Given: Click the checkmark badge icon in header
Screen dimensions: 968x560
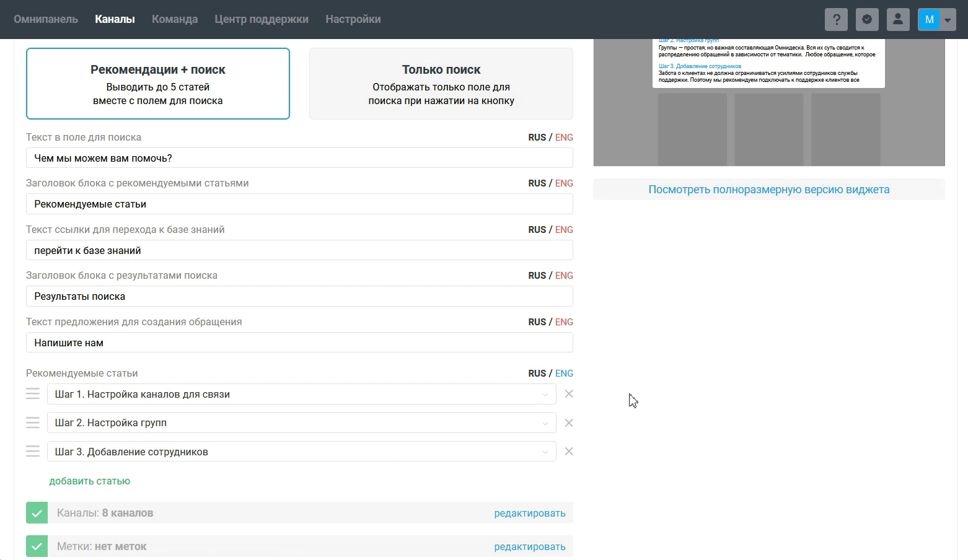Looking at the screenshot, I should click(x=867, y=19).
